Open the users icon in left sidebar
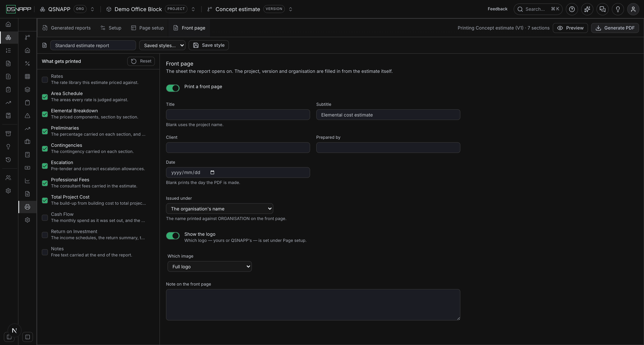This screenshot has height=345, width=644. coord(8,178)
